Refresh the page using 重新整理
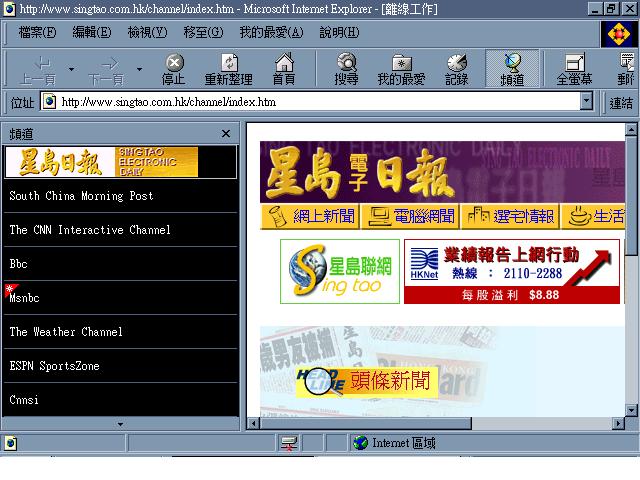 click(229, 69)
